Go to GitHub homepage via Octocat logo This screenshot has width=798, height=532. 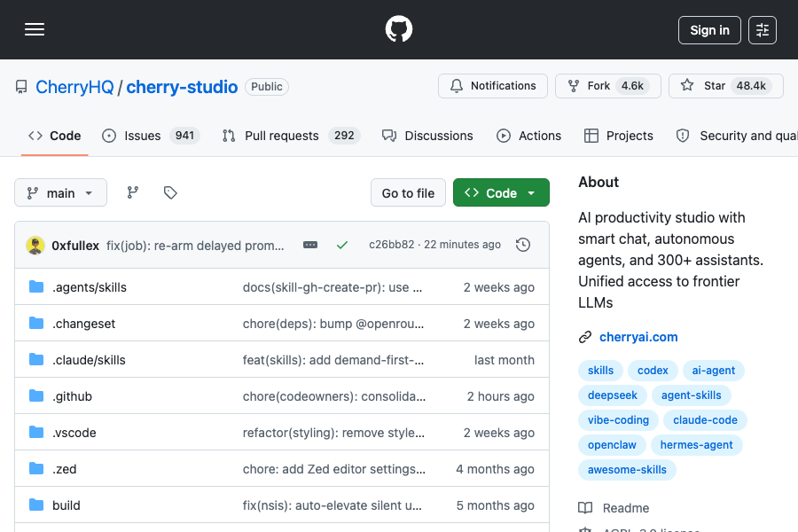tap(399, 29)
